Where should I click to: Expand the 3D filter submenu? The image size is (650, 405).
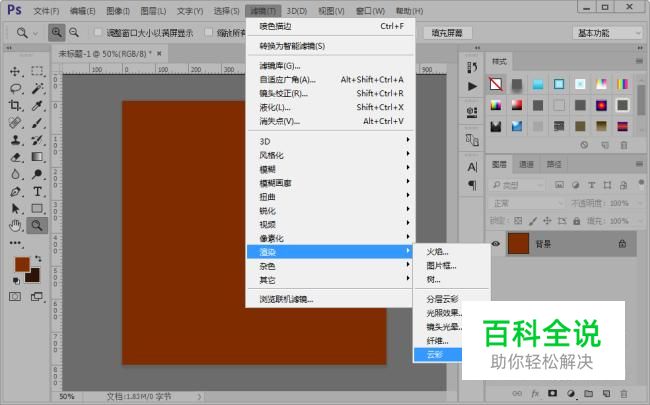(330, 141)
